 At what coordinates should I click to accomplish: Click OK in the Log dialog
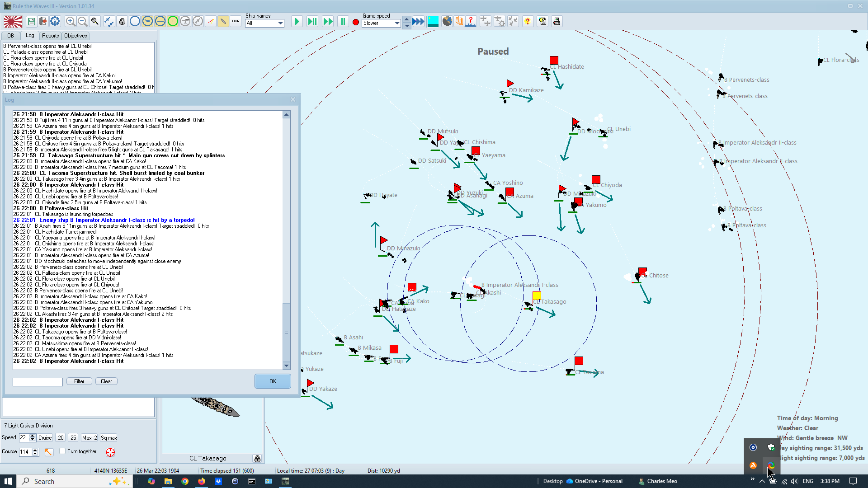[273, 381]
